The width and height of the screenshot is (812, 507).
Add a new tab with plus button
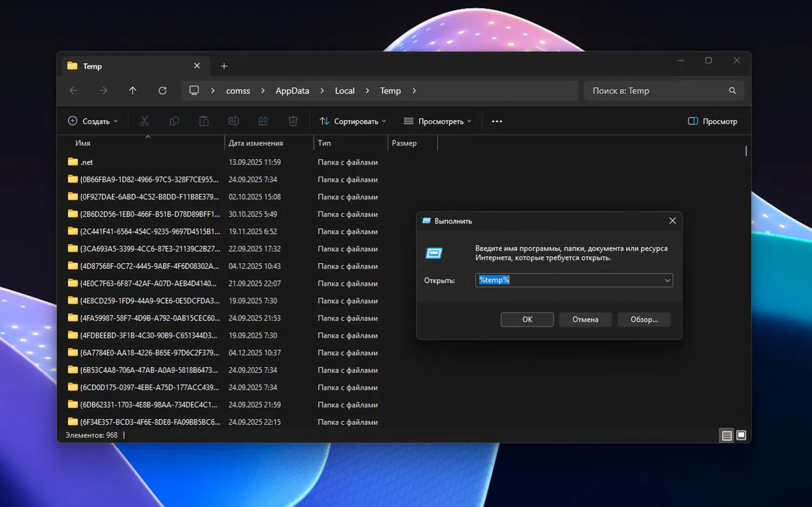pyautogui.click(x=224, y=66)
